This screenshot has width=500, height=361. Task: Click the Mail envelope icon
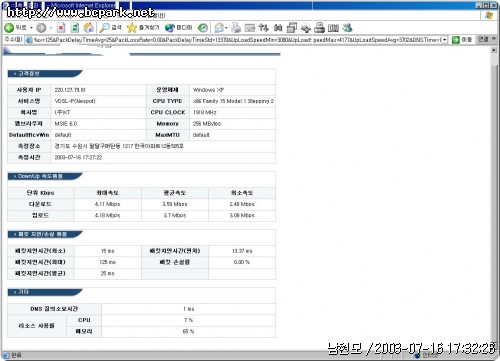pyautogui.click(x=219, y=28)
